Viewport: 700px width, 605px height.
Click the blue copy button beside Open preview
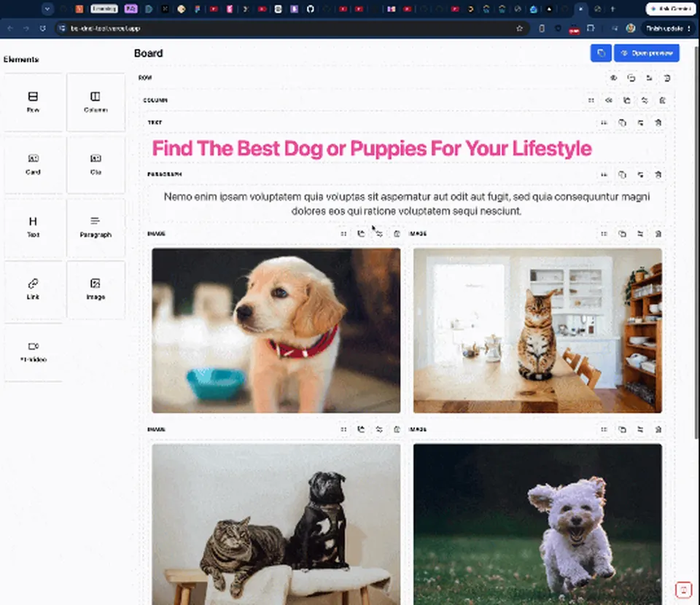[601, 53]
